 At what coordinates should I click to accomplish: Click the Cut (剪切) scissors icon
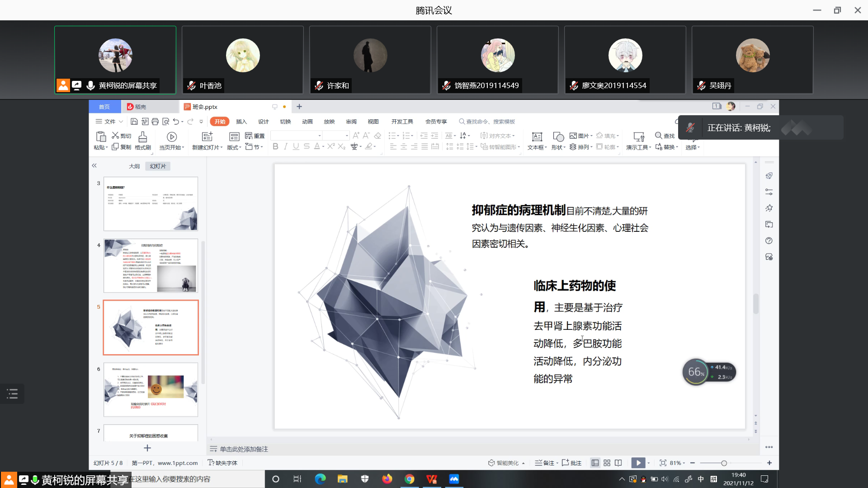[115, 136]
